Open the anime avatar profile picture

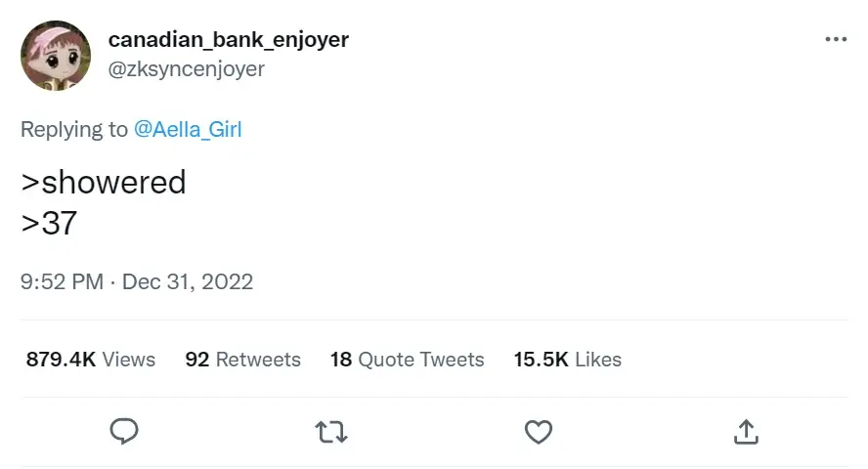(x=56, y=56)
